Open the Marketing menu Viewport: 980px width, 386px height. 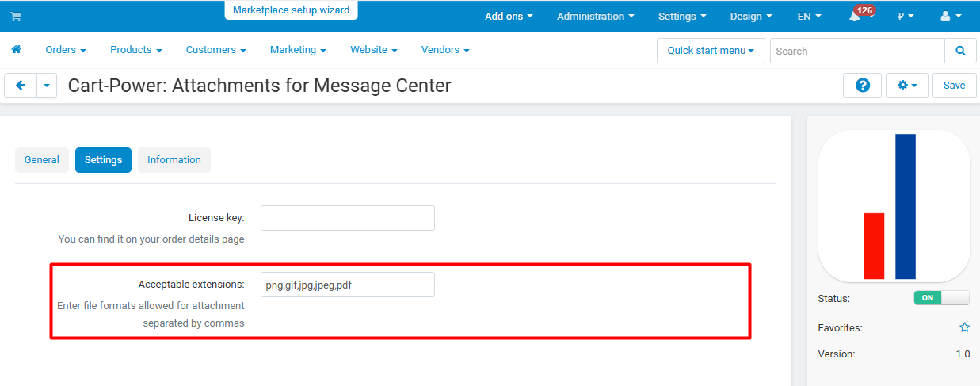298,50
